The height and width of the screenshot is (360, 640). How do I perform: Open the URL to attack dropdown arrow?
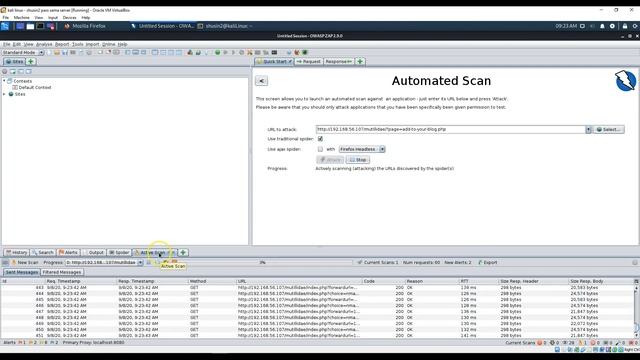click(x=588, y=129)
